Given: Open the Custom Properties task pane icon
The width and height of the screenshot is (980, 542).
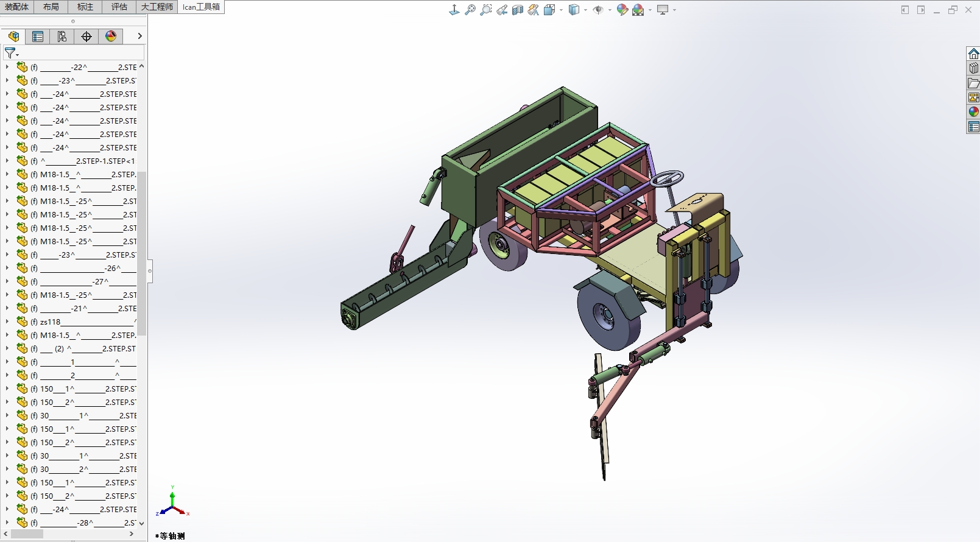Looking at the screenshot, I should [x=973, y=127].
